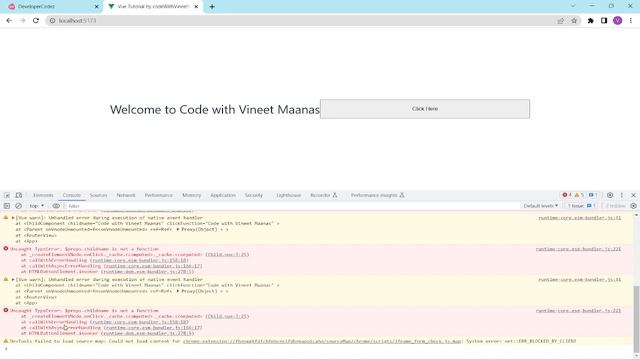Switch to the Elements panel
Screen dimensions: 640x360
[x=43, y=196]
